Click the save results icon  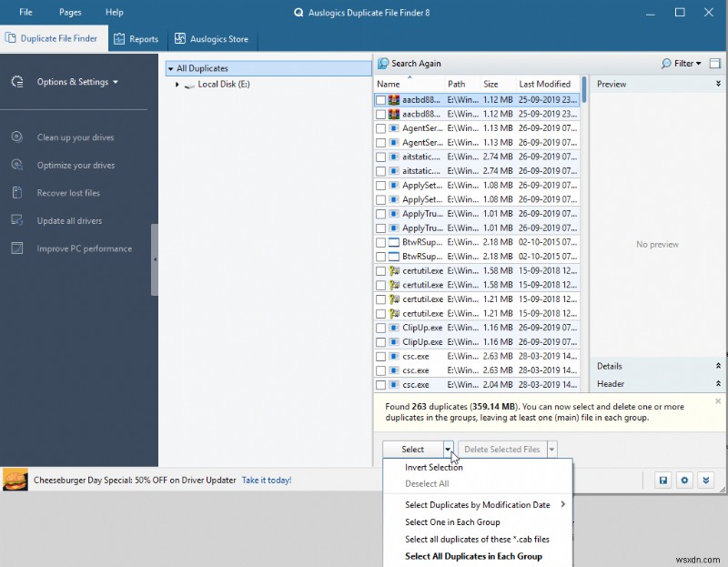click(662, 480)
